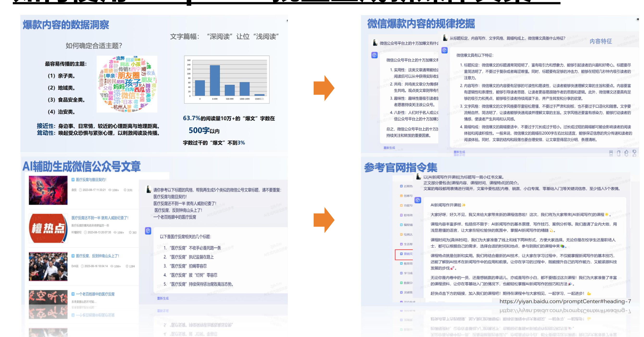Open the yiyan.baidu.com promptCenter URL

tap(565, 301)
